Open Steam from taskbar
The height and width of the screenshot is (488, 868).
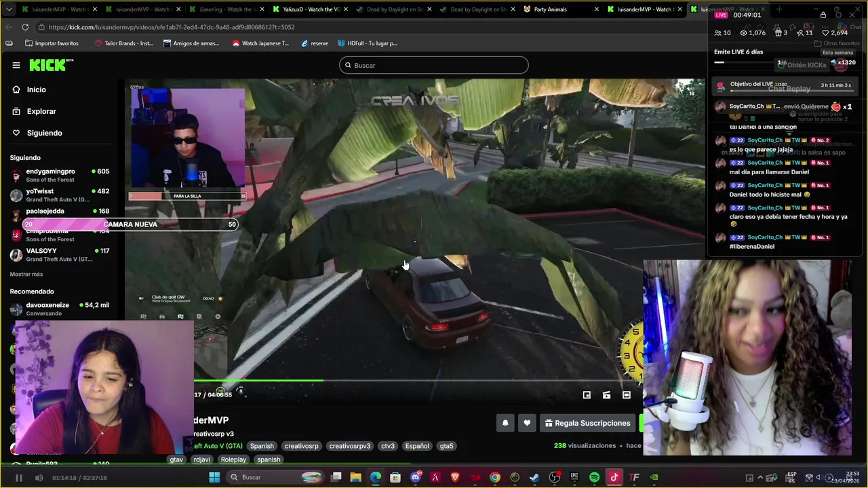535,477
